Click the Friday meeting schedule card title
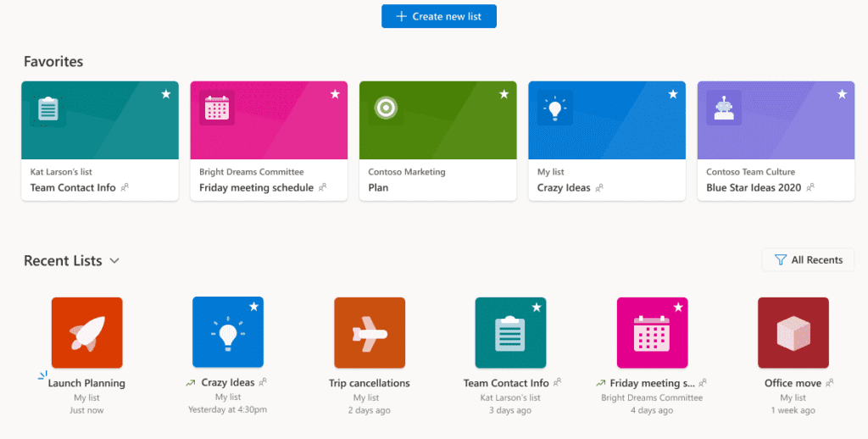Image resolution: width=868 pixels, height=439 pixels. click(x=256, y=187)
